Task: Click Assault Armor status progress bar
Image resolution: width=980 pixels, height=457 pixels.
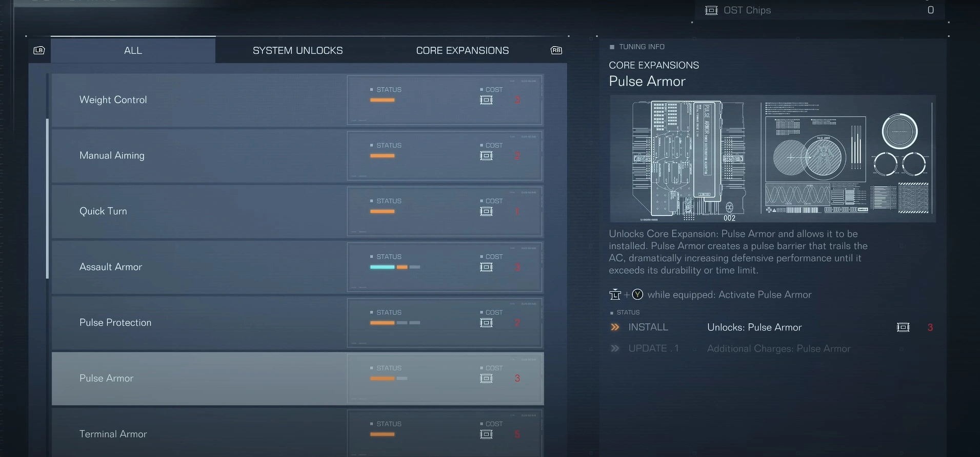Action: [x=395, y=267]
